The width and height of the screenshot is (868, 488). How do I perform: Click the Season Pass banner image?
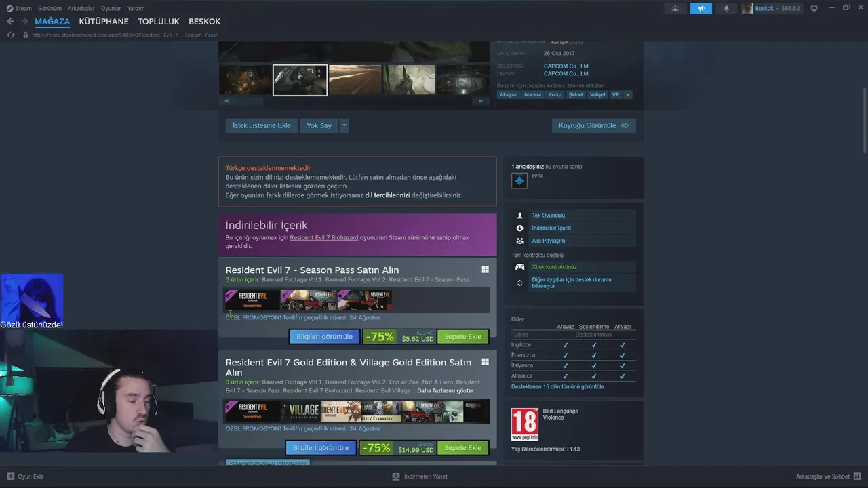click(x=252, y=300)
